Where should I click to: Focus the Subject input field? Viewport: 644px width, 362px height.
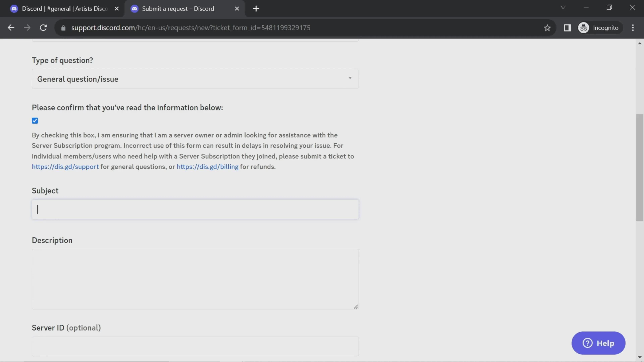tap(195, 209)
